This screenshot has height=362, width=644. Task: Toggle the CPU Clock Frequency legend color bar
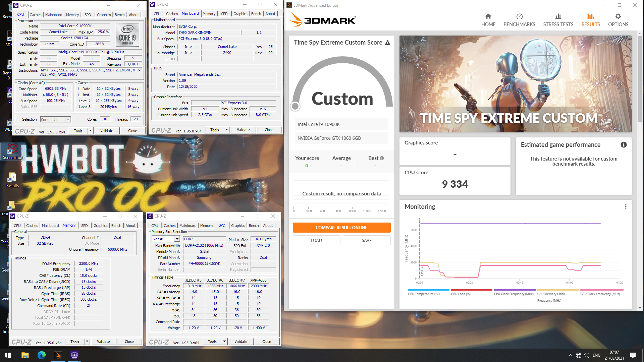pos(515,290)
